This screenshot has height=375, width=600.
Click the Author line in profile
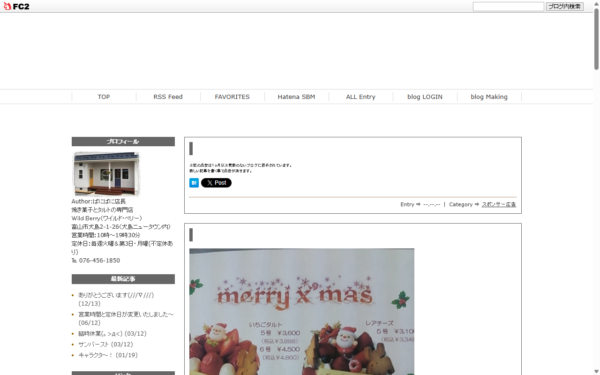98,201
